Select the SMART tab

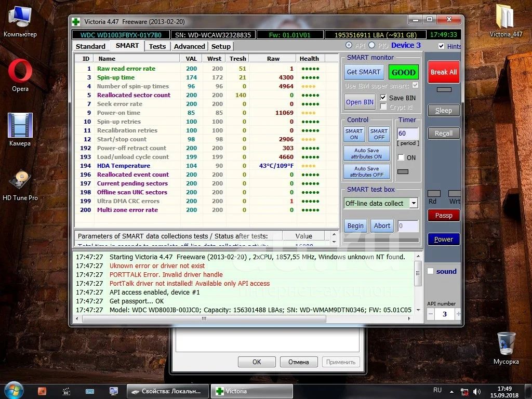(x=127, y=46)
